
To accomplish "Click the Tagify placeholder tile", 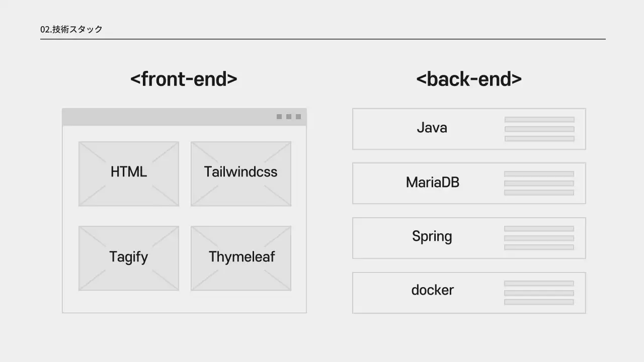I will click(129, 258).
